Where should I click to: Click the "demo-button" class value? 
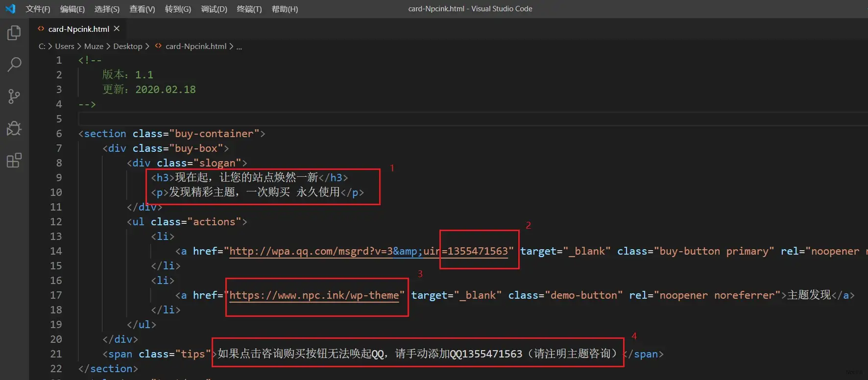pyautogui.click(x=583, y=295)
